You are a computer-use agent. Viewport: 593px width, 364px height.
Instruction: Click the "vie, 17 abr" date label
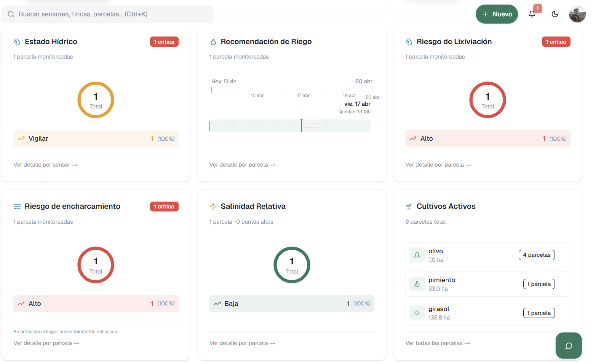(x=357, y=104)
